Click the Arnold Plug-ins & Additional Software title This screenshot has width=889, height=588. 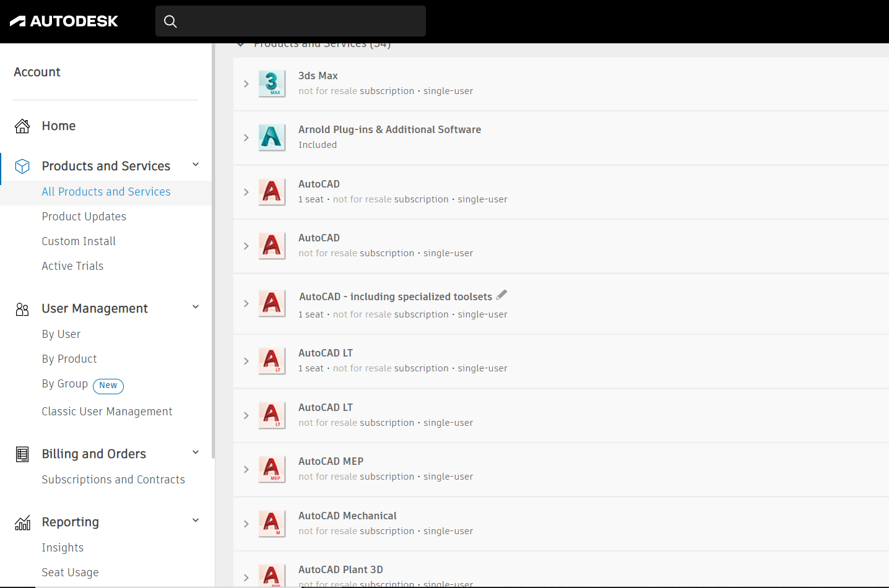pyautogui.click(x=390, y=129)
